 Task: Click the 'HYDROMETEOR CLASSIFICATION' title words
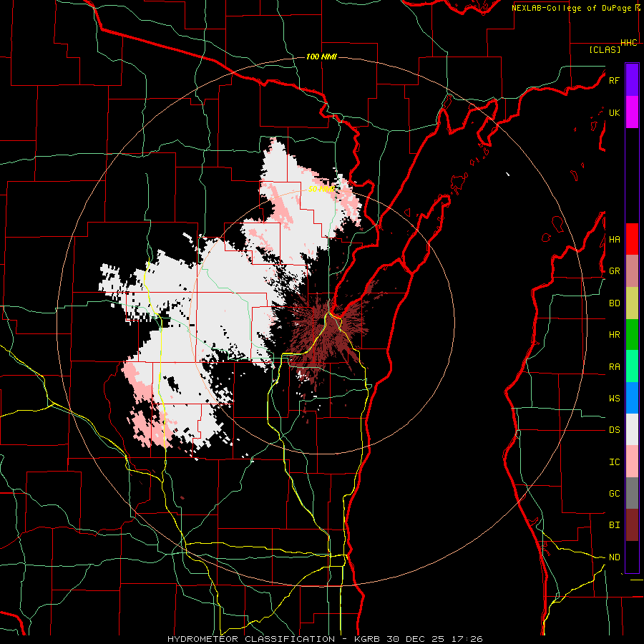point(251,639)
